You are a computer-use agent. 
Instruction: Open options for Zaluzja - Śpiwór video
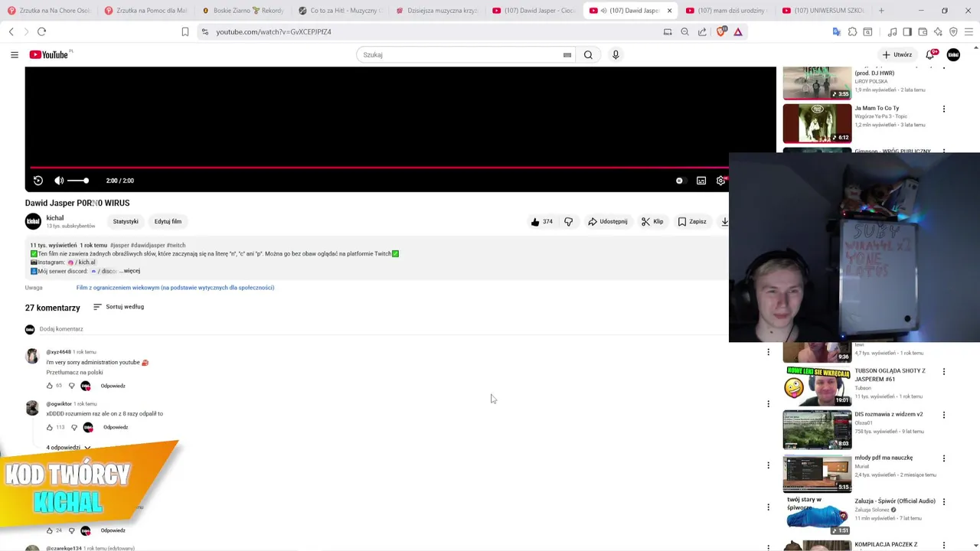[943, 501]
